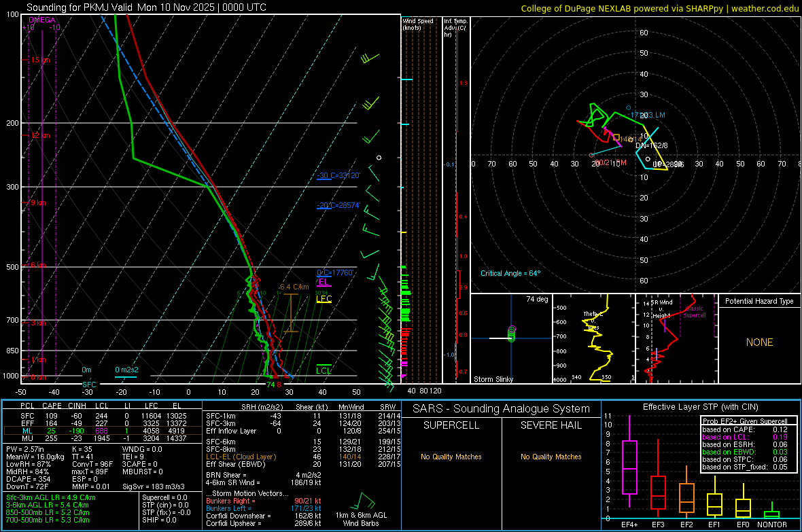Click the SHIP = 0.0 index

(x=159, y=520)
